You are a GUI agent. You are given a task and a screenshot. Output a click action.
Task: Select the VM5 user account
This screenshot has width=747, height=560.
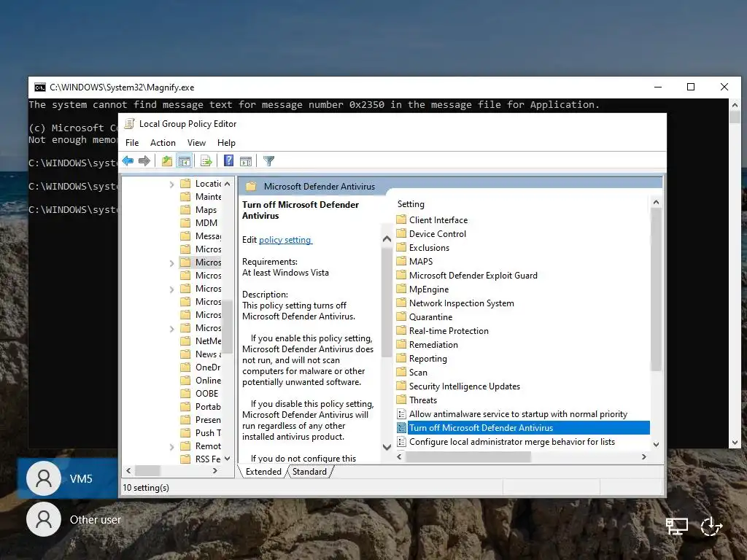[68, 478]
